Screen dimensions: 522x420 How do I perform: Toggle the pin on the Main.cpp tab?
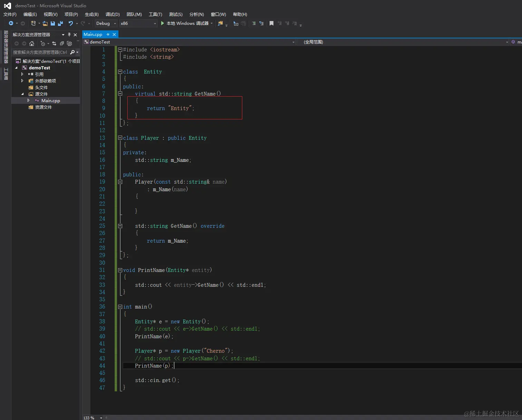click(x=108, y=35)
